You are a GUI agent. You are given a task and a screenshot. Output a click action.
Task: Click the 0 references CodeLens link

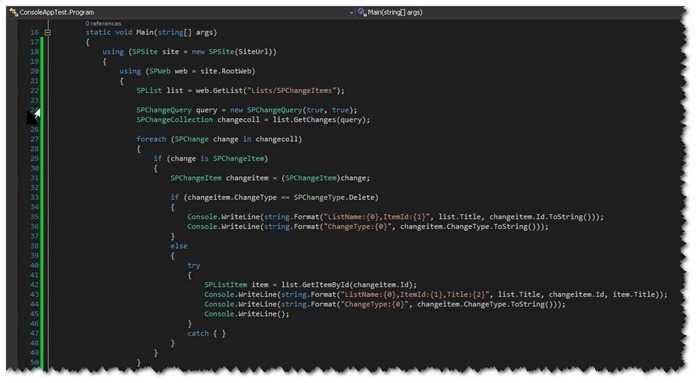(x=103, y=23)
